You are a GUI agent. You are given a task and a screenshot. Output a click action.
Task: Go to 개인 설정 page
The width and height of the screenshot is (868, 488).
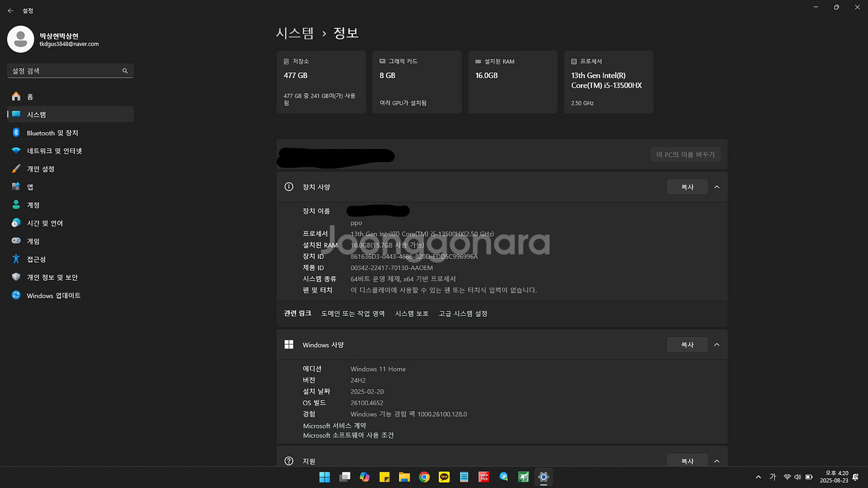pos(70,169)
